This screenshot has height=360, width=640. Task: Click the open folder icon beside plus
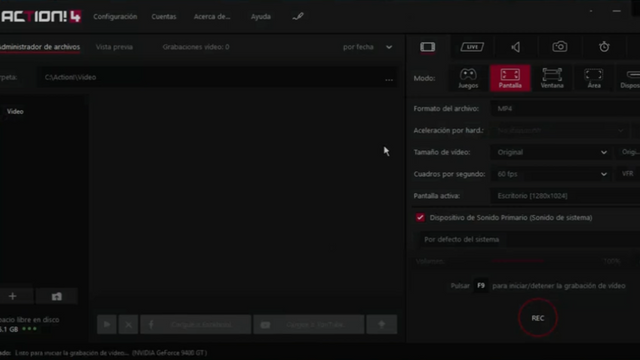[57, 296]
